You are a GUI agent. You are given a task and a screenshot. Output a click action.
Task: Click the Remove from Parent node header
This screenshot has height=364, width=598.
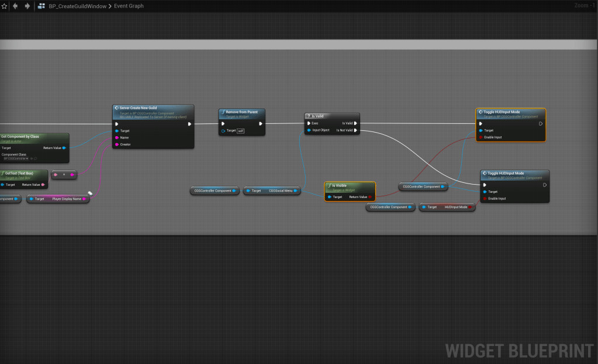pos(242,112)
